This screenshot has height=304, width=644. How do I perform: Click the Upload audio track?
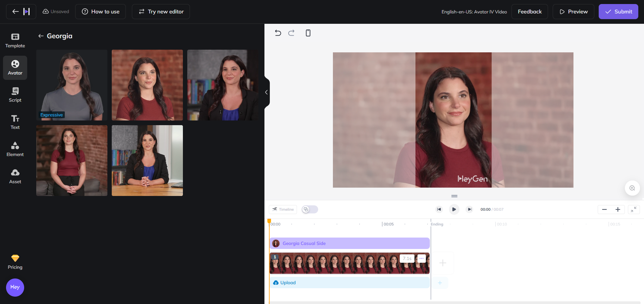(350, 283)
